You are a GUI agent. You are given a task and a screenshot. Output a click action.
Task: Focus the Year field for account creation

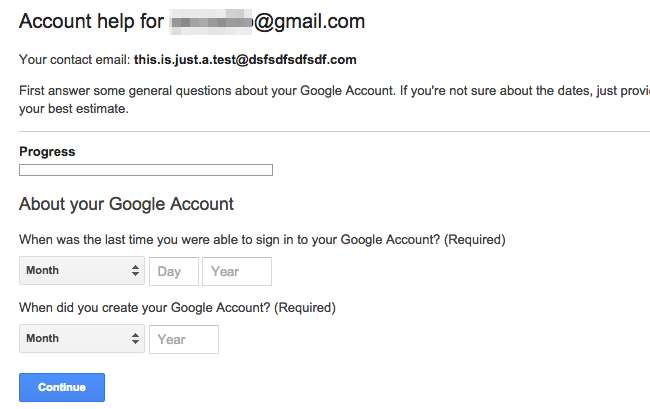[184, 339]
